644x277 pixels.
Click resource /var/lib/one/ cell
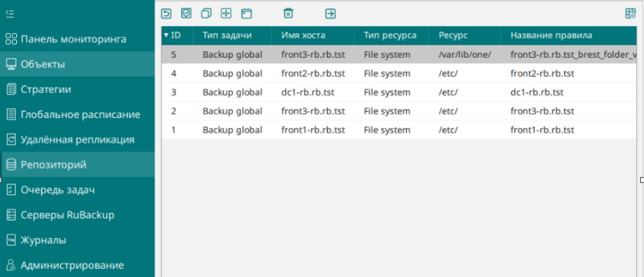click(x=465, y=54)
